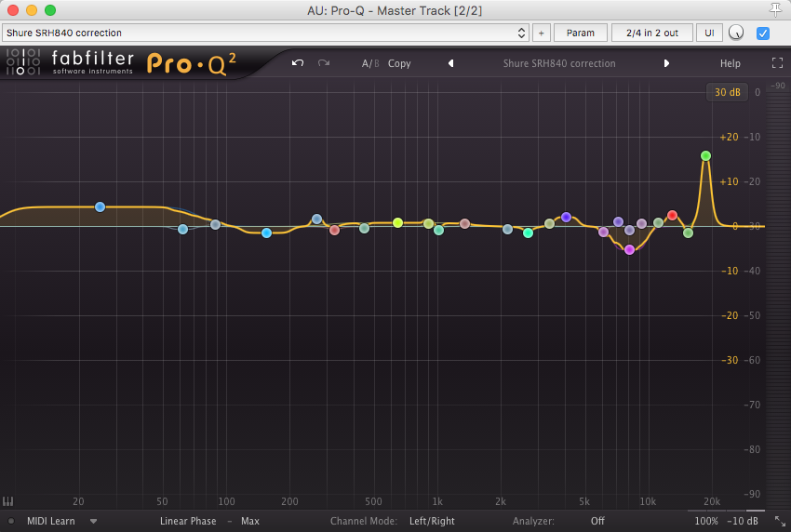Open the 2/4 in 2 out routing menu

tap(651, 33)
